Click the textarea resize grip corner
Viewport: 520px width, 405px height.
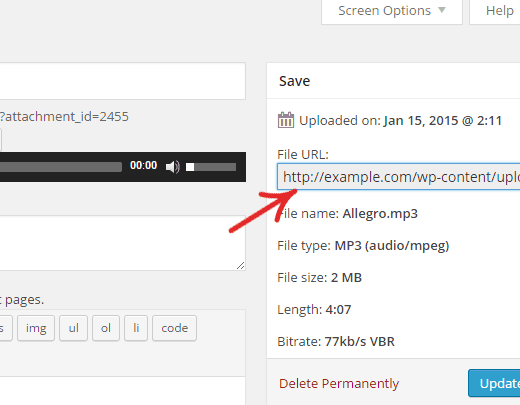click(241, 266)
